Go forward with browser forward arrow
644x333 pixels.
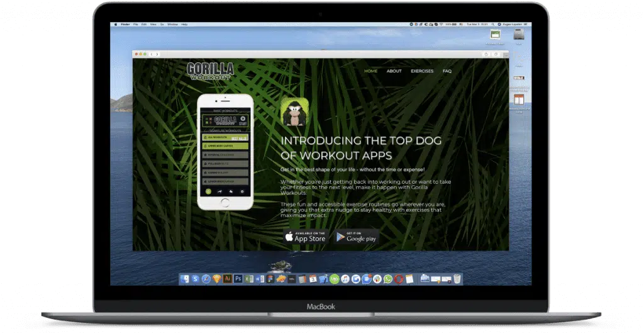157,54
